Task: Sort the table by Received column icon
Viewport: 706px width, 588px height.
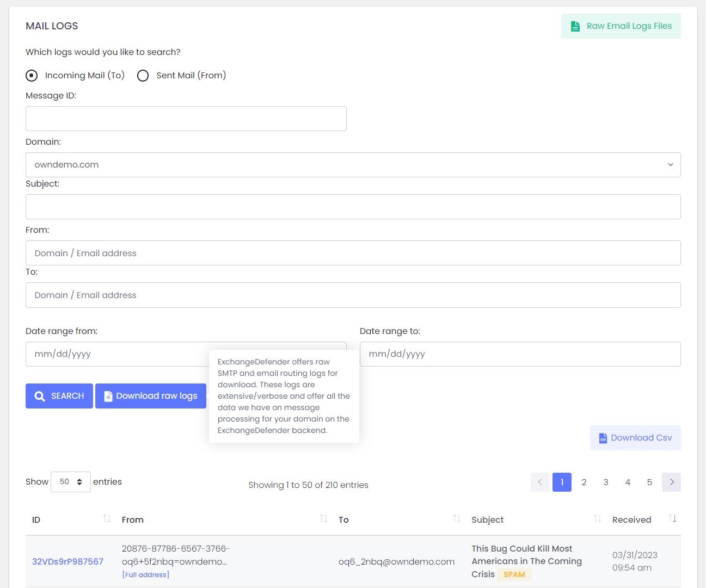Action: tap(673, 519)
